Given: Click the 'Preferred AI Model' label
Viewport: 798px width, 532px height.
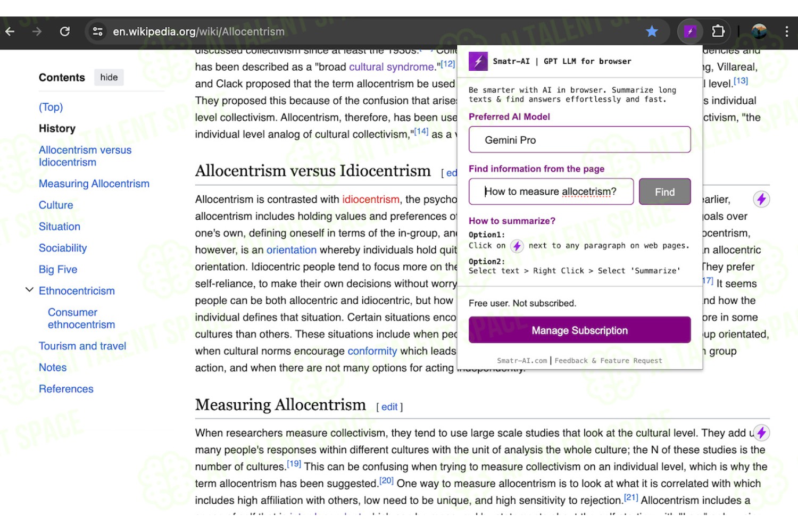Looking at the screenshot, I should click(x=509, y=117).
